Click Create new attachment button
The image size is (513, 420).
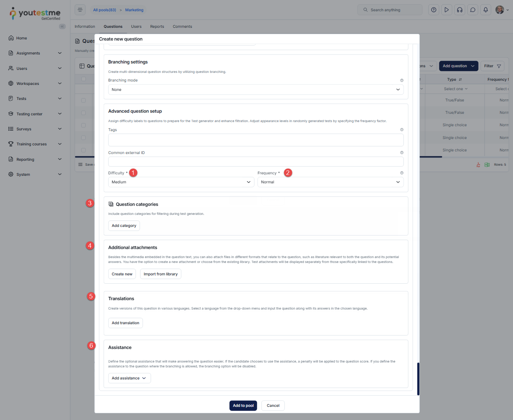[x=122, y=274]
